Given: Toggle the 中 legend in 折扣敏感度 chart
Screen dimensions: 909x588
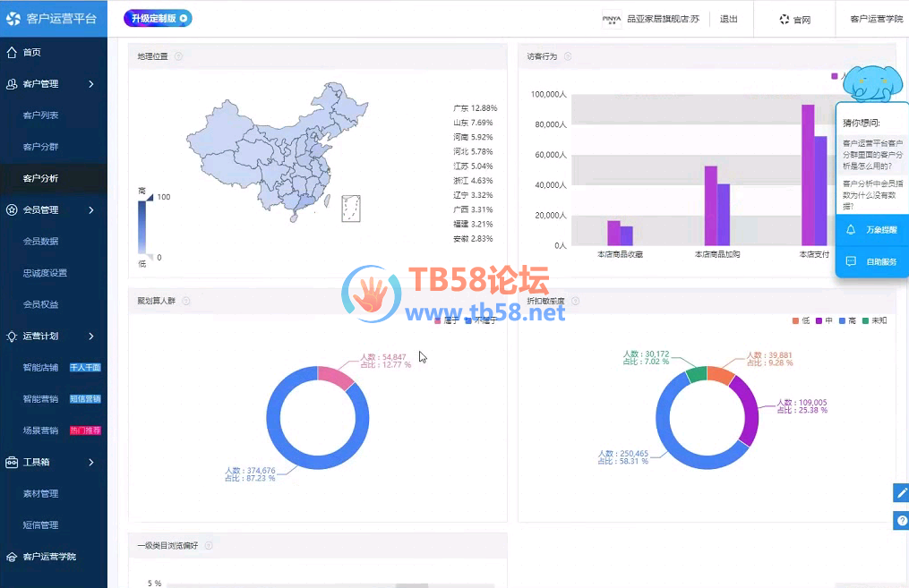Looking at the screenshot, I should pyautogui.click(x=824, y=320).
